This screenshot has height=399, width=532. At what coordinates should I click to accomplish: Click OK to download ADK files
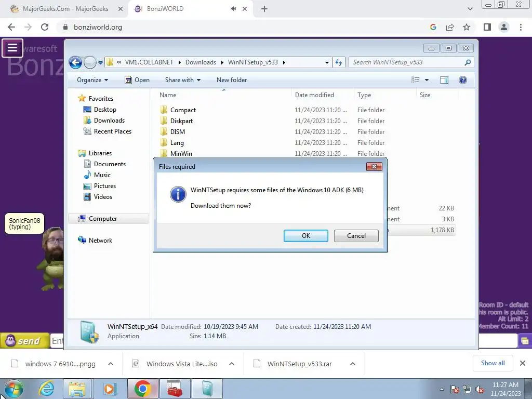(x=305, y=236)
